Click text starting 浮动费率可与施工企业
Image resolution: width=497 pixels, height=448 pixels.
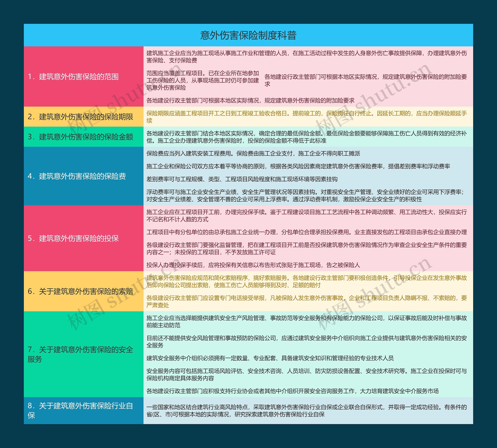tap(305, 195)
